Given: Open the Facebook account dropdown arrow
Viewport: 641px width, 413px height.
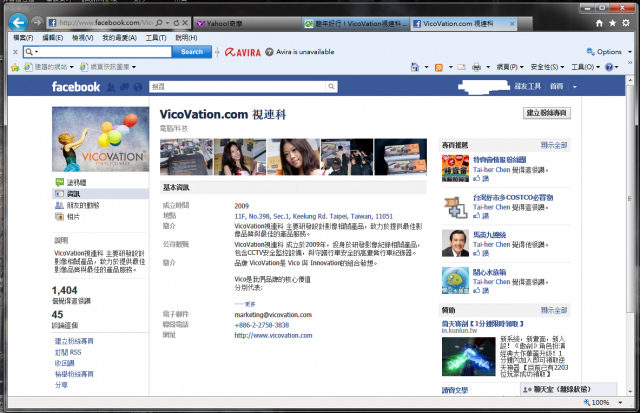Looking at the screenshot, I should pyautogui.click(x=574, y=87).
